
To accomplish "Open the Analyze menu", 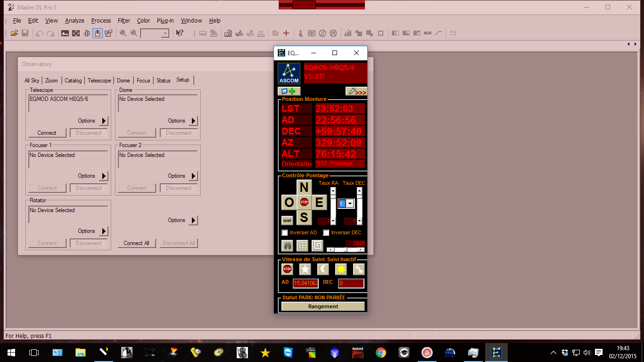I will [x=74, y=21].
